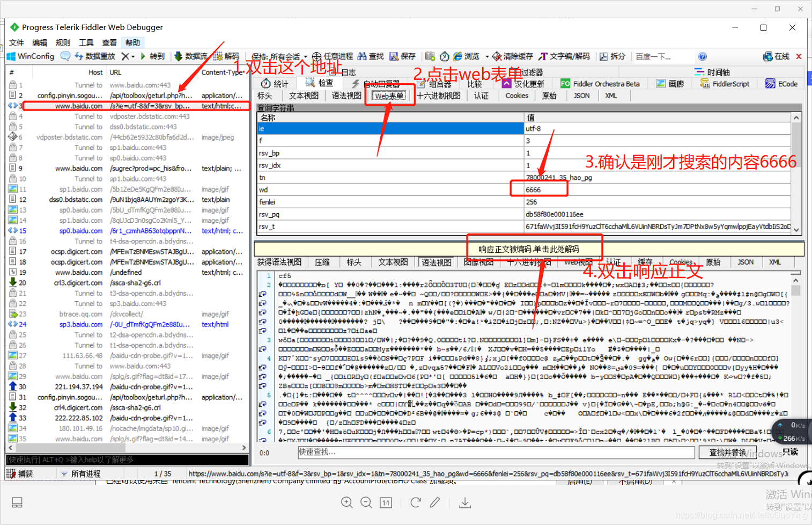
Task: Click the 在线 online status button
Action: 777,56
